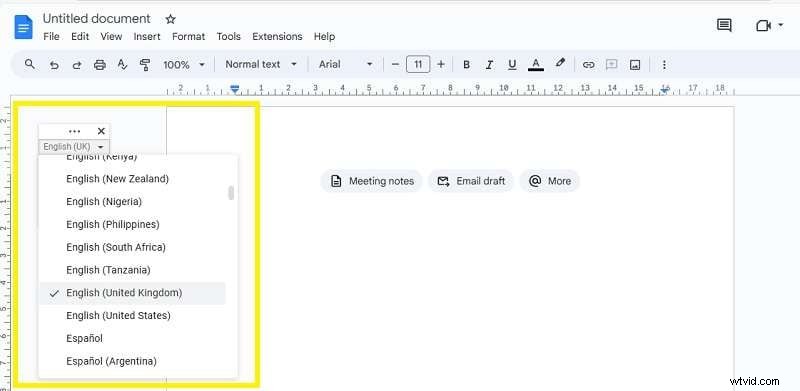Open the text colour picker
Screen dimensions: 800x391
click(x=535, y=64)
